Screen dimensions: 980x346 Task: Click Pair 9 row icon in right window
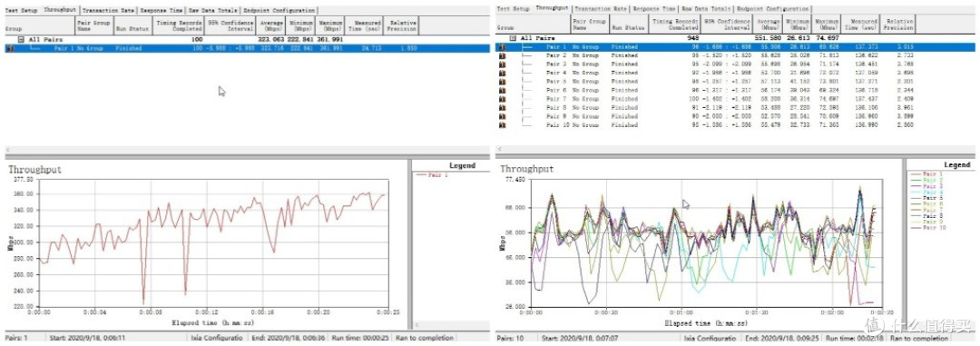coord(502,116)
